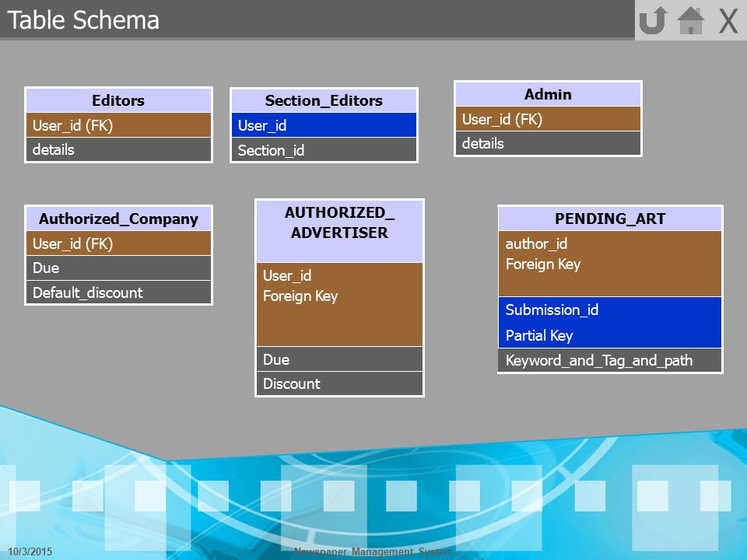Click the 10/3/2015 date footer
747x560 pixels.
(x=30, y=551)
